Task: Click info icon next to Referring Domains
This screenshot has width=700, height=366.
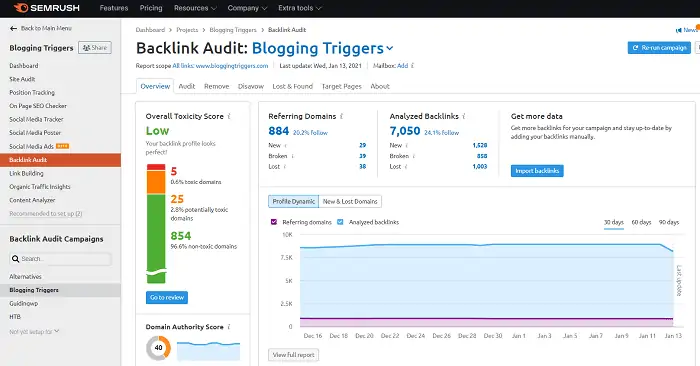Action: pyautogui.click(x=342, y=116)
